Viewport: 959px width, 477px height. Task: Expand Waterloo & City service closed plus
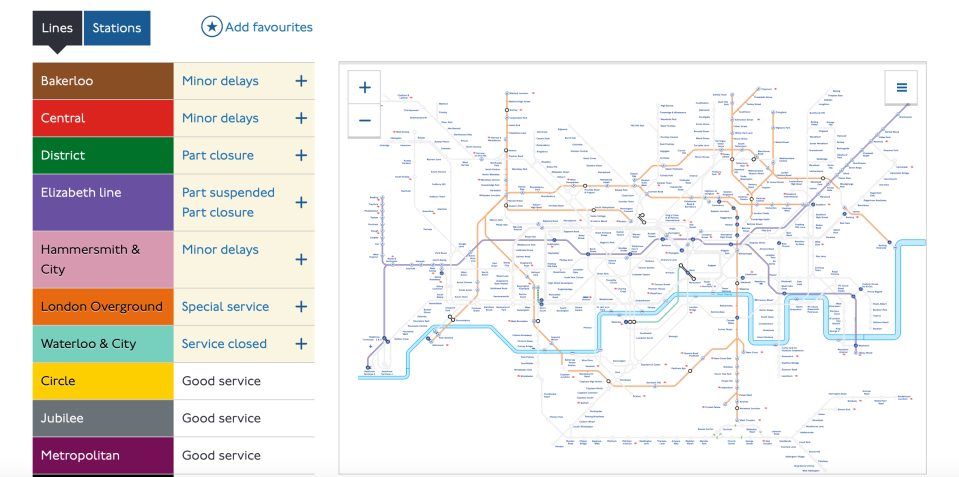301,344
